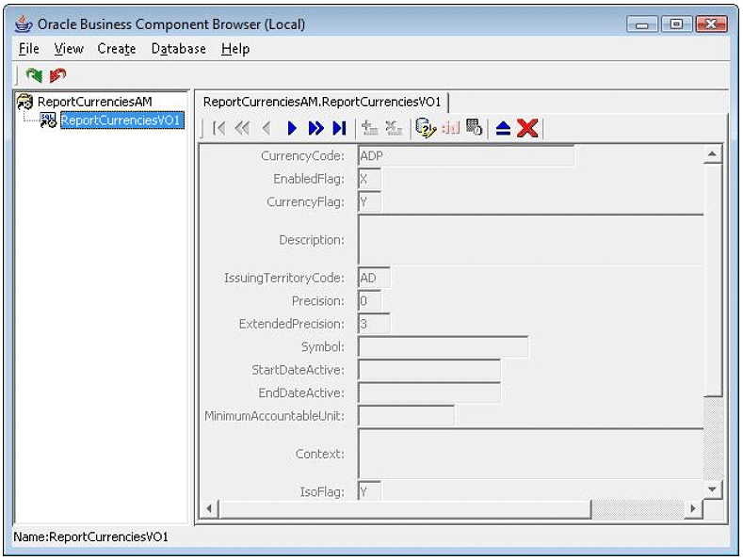Open the Database menu
743x560 pixels.
[x=179, y=49]
